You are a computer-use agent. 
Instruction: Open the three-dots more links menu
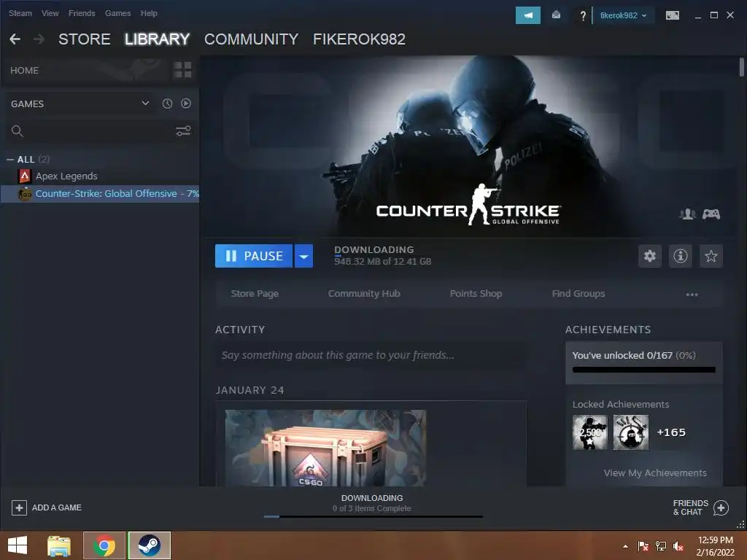[x=692, y=295]
